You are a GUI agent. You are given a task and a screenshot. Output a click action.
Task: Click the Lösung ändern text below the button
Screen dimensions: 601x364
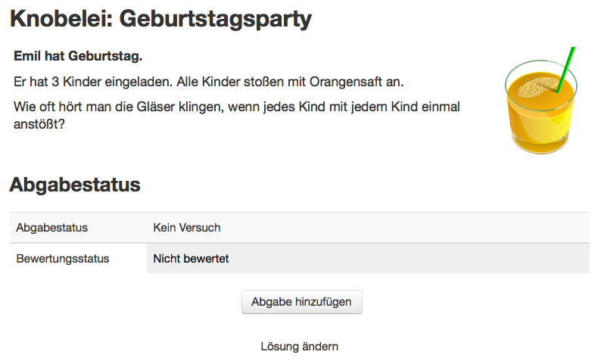point(299,347)
